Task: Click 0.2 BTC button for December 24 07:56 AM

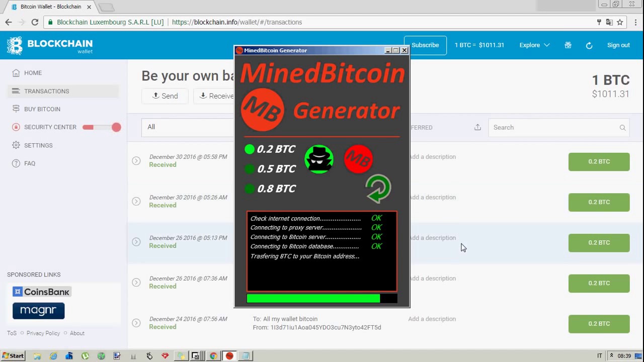Action: [x=599, y=324]
